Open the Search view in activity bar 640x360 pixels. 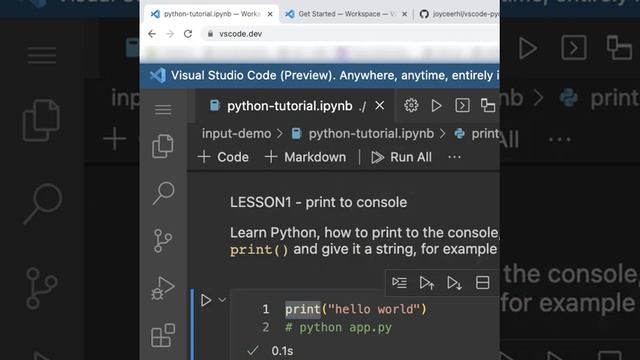point(164,193)
